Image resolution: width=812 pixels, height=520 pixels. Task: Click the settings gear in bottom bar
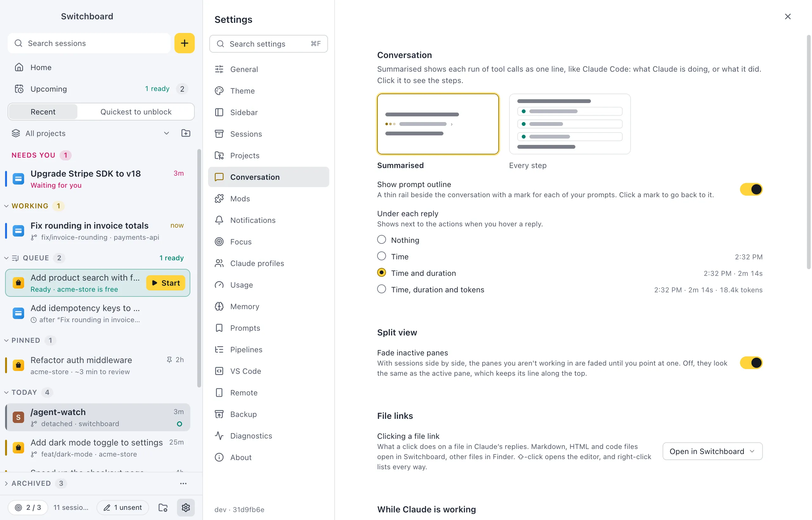186,507
